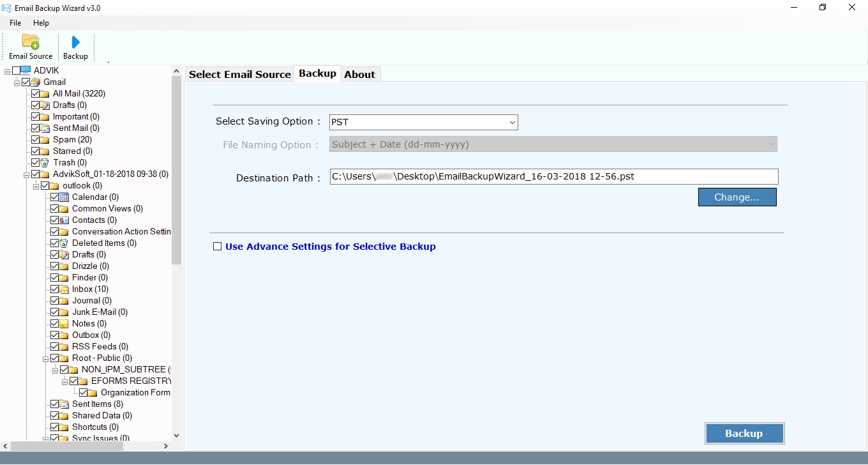Click the All Mail folder icon
The height and width of the screenshot is (465, 868).
pyautogui.click(x=45, y=93)
